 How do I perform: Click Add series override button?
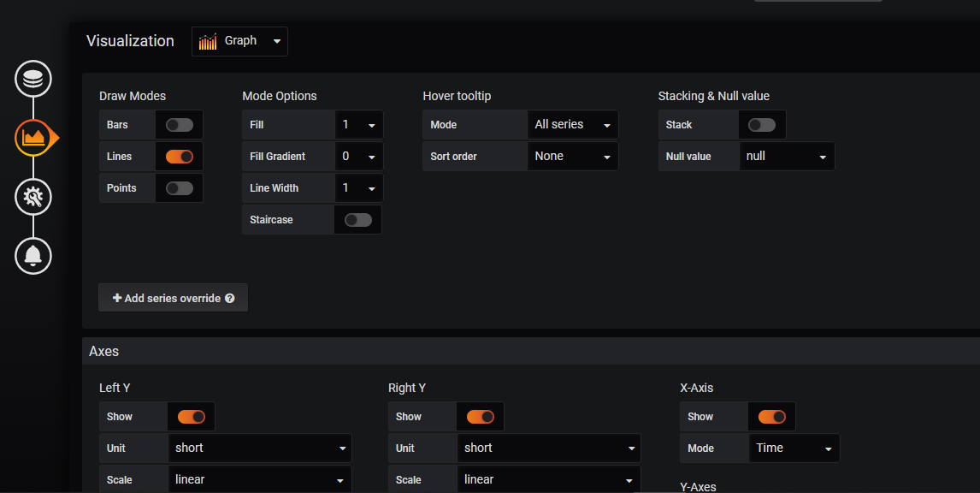173,298
